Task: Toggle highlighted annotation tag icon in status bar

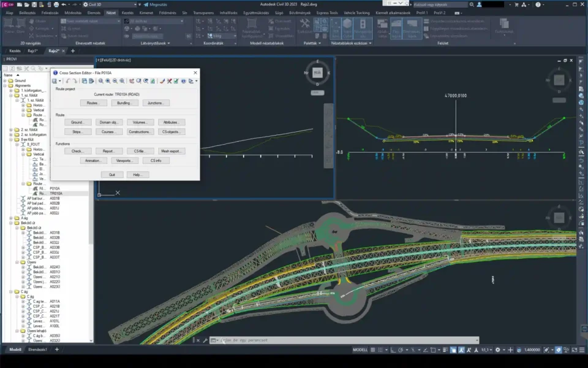Action: [559, 350]
